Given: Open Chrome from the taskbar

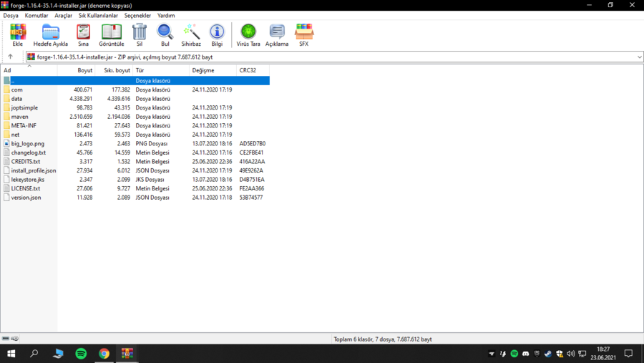Looking at the screenshot, I should point(104,354).
